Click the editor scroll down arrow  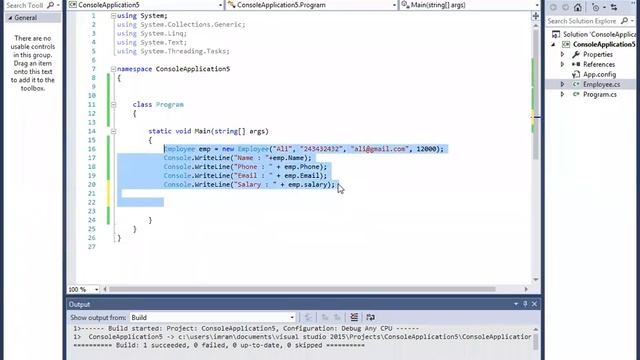[x=536, y=279]
